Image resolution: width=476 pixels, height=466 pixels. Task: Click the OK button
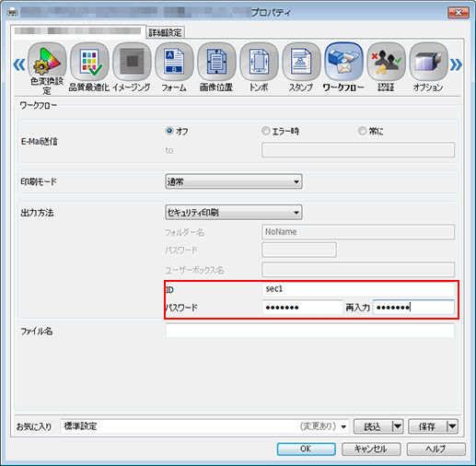(x=306, y=449)
